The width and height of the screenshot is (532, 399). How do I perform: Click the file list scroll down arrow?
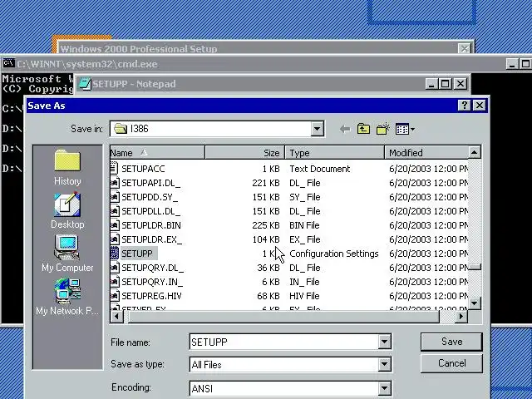pyautogui.click(x=475, y=303)
